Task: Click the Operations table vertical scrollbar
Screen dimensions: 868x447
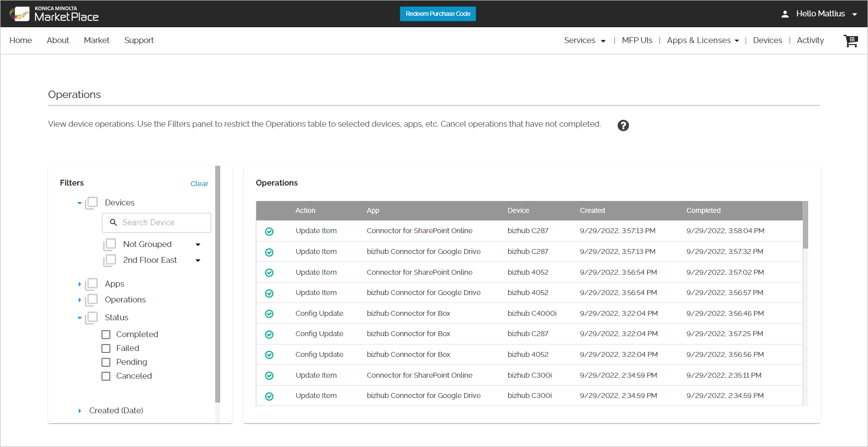Action: (x=806, y=225)
